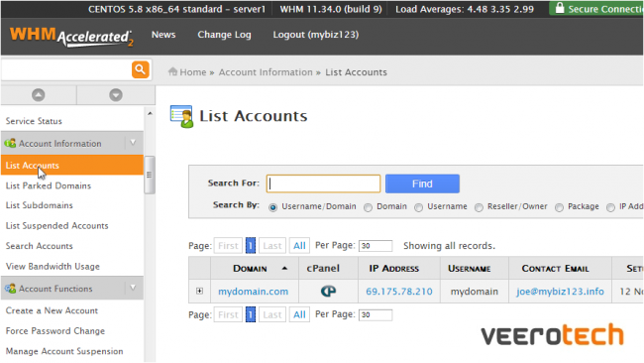Image resolution: width=644 pixels, height=363 pixels.
Task: Click top pager All button
Action: click(299, 246)
